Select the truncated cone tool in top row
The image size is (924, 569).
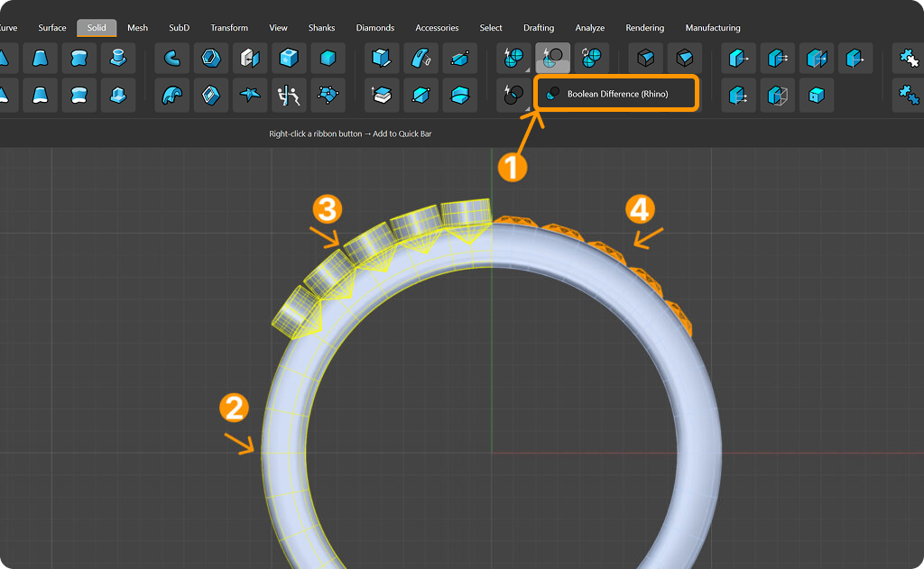tap(40, 58)
